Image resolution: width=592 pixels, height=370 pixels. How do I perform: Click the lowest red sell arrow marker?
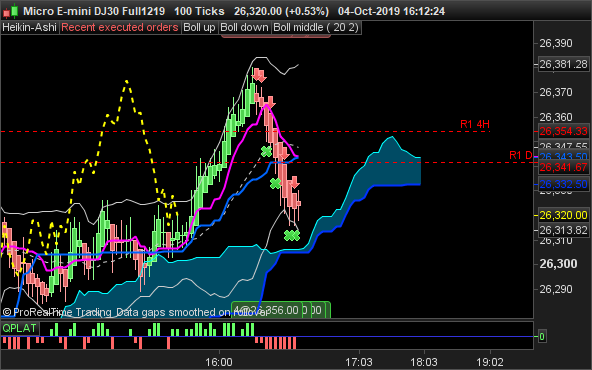[x=294, y=183]
